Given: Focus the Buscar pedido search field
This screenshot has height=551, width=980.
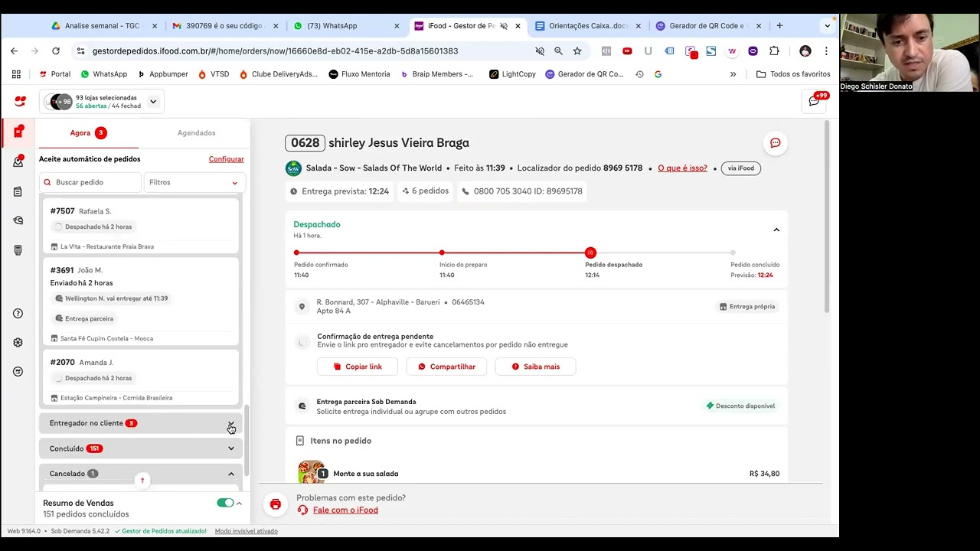Looking at the screenshot, I should tap(90, 182).
